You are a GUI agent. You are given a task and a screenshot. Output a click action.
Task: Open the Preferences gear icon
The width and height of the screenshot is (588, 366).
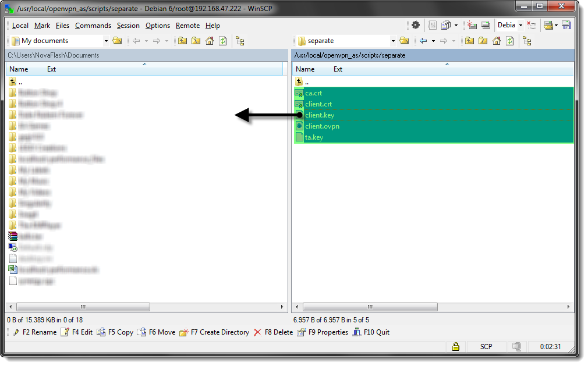pos(416,25)
